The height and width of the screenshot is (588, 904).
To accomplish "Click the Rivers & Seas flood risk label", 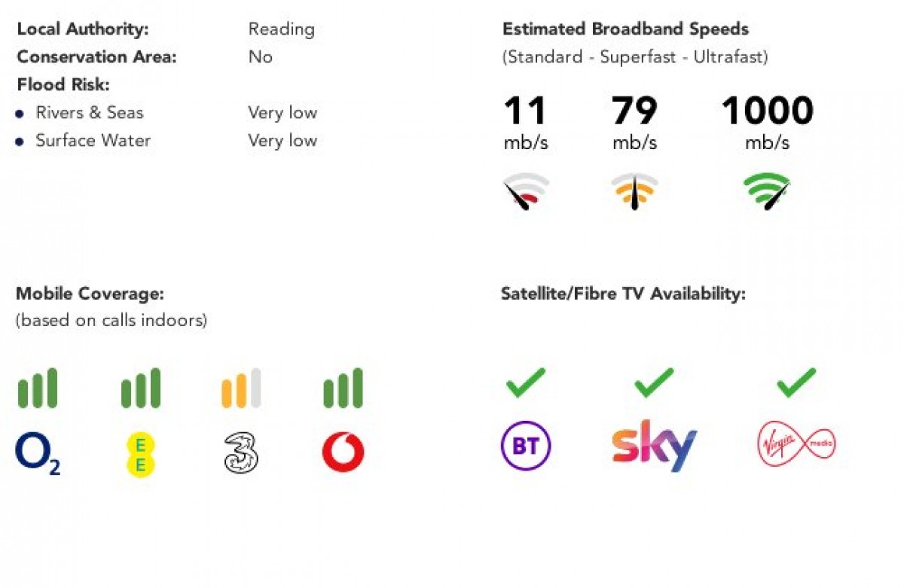I will tap(89, 113).
